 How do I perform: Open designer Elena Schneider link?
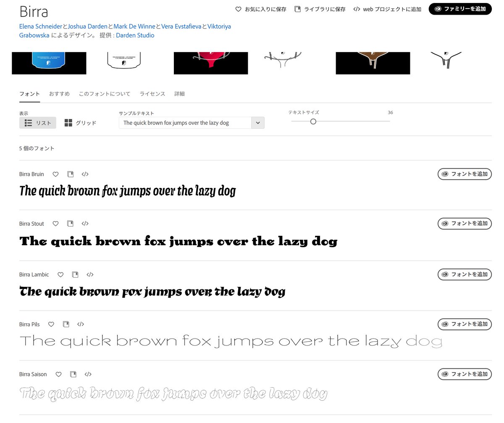pos(41,26)
